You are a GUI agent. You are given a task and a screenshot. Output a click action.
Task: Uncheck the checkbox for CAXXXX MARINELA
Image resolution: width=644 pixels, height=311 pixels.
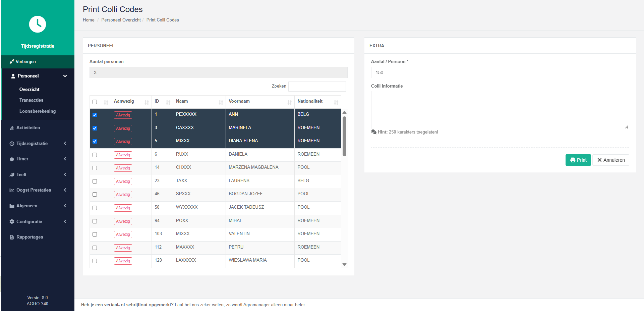pyautogui.click(x=95, y=128)
